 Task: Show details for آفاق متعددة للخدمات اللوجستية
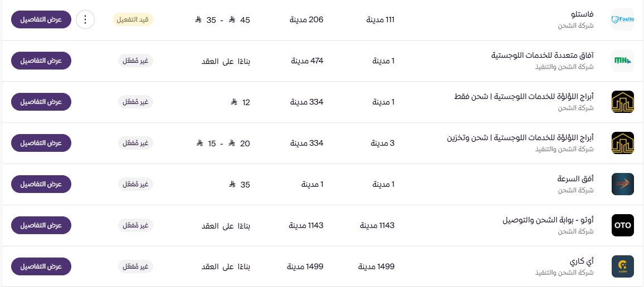click(41, 61)
